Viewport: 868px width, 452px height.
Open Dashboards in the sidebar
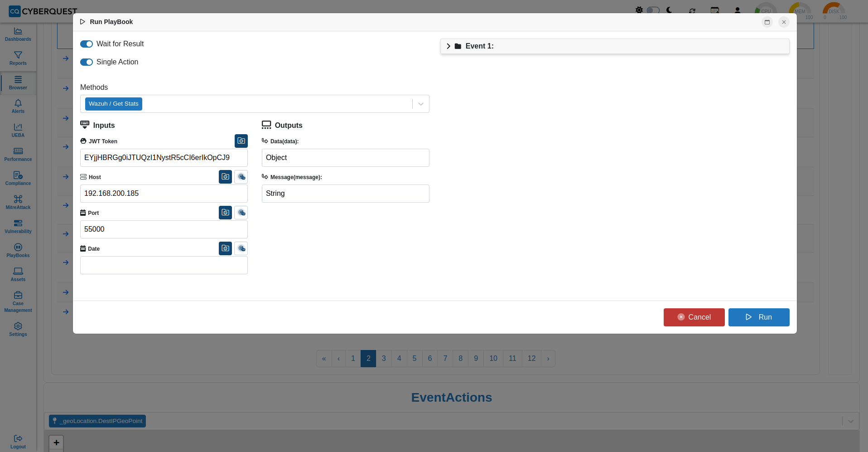[18, 34]
